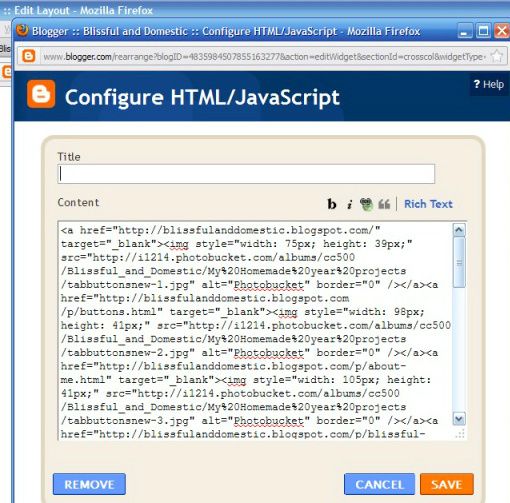Switch editor to Rich Text mode

[428, 204]
